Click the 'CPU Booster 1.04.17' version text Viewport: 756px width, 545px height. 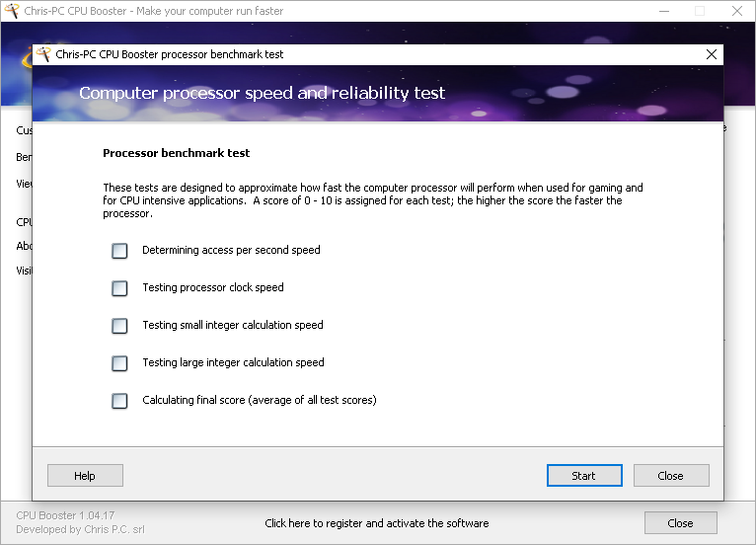tap(65, 515)
